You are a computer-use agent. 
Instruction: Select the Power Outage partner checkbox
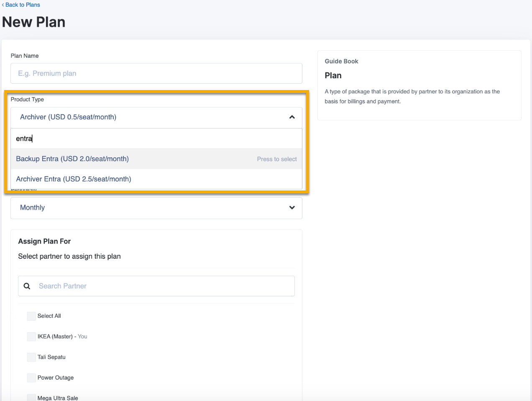[31, 378]
